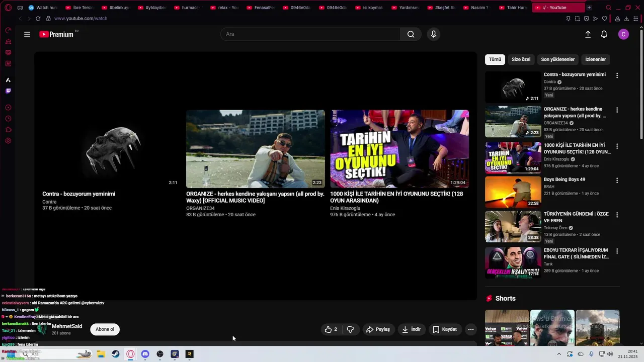Play end-screen video ORGANIZE - herkes kendine yakışanı
The image size is (644, 362).
(256, 149)
